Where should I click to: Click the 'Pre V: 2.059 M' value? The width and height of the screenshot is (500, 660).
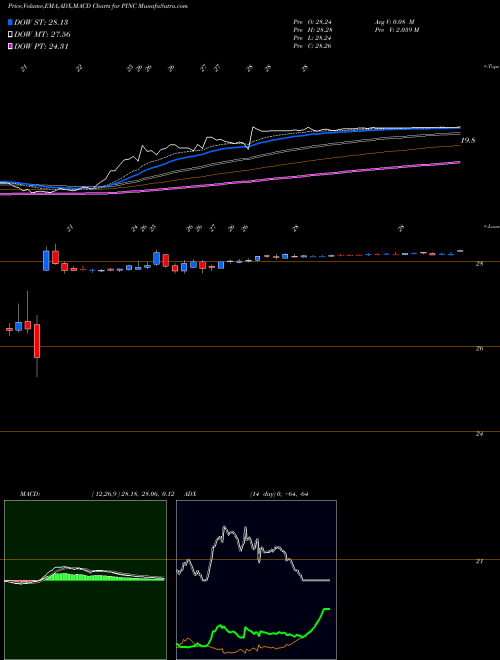396,30
